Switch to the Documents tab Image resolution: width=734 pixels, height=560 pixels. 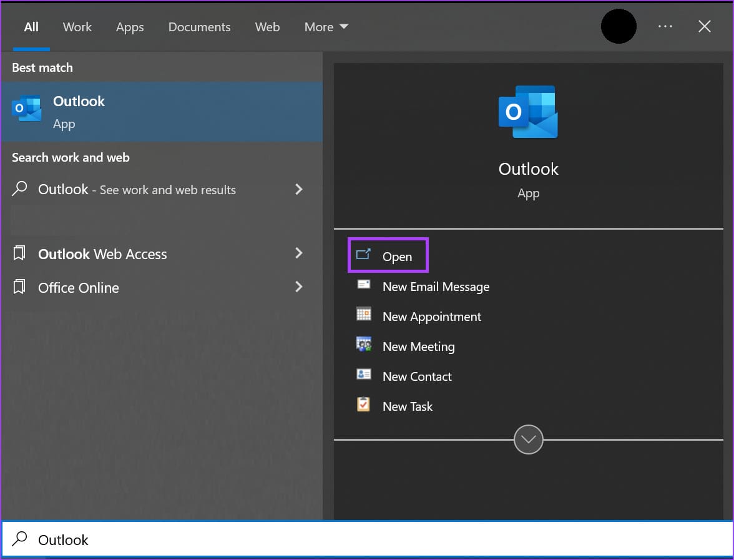tap(200, 27)
